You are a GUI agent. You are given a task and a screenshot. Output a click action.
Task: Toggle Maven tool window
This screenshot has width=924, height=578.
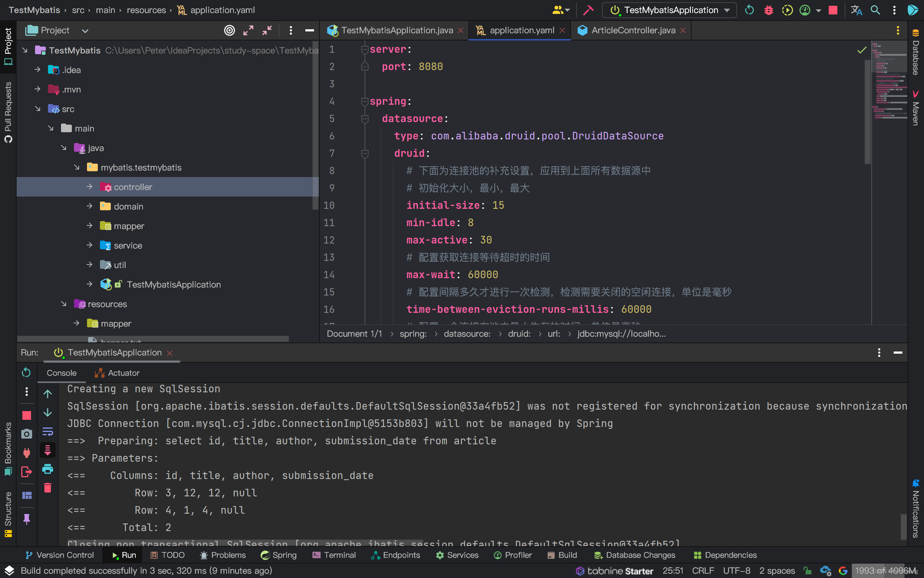point(916,108)
